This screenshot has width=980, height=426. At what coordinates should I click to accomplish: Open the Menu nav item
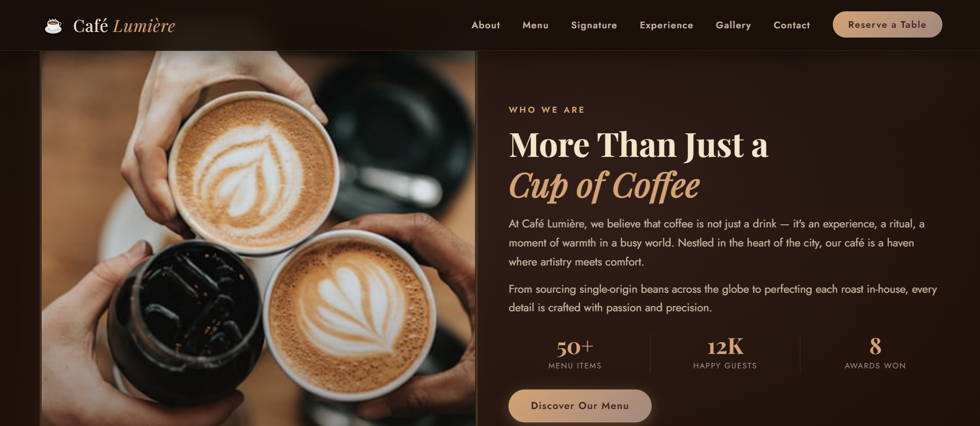pos(535,25)
